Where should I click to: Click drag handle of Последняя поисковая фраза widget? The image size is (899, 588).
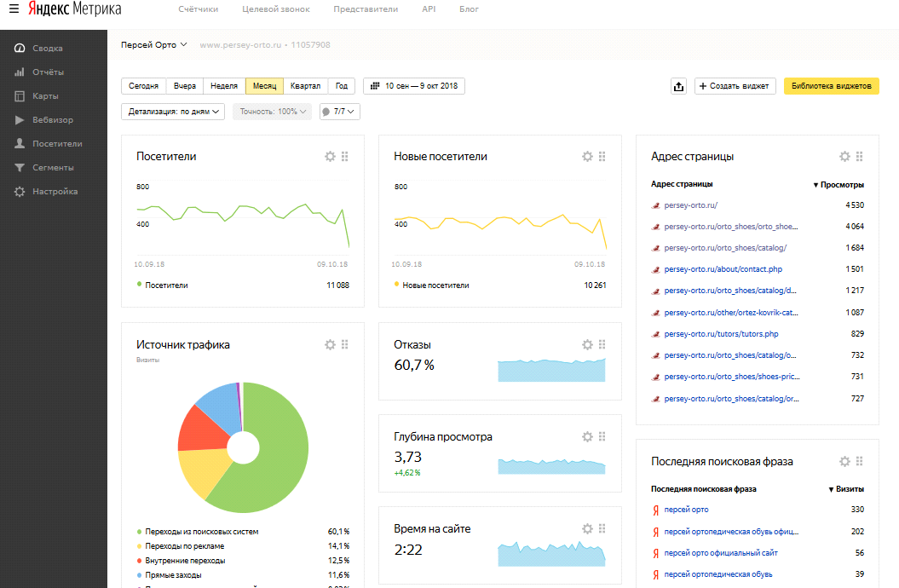860,461
